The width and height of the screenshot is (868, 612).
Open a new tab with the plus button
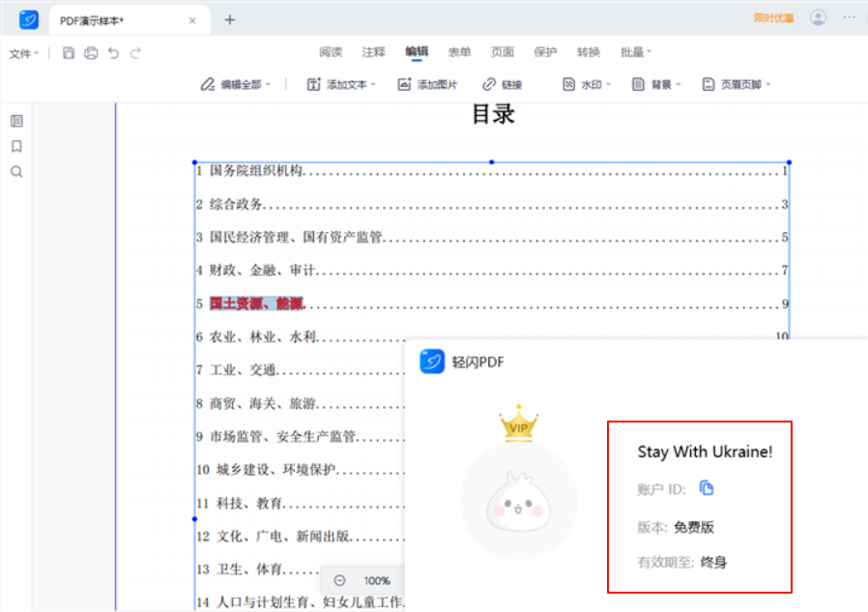pos(230,18)
